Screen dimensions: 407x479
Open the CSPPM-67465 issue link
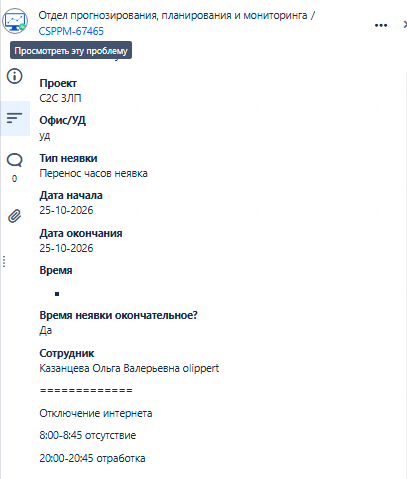tap(71, 31)
